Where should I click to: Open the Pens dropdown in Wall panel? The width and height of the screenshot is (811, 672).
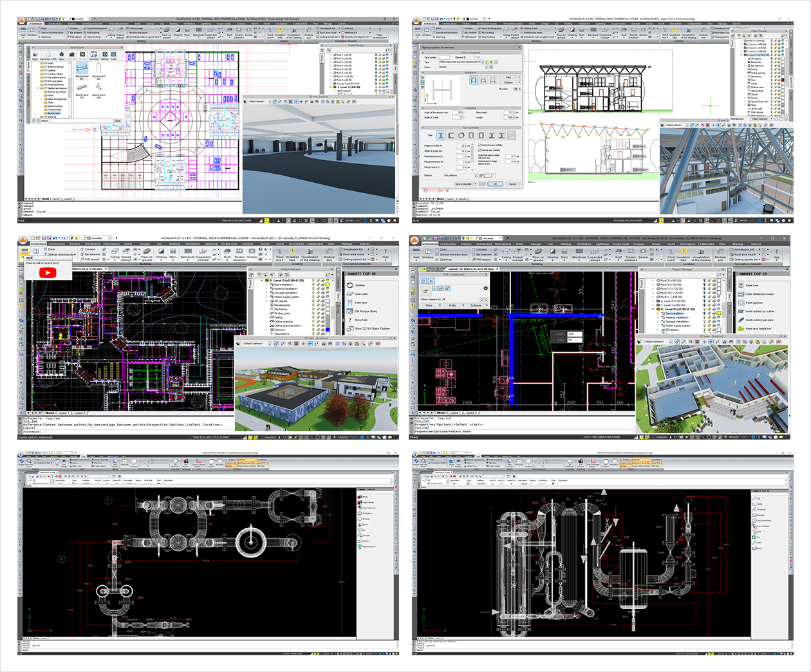click(429, 305)
